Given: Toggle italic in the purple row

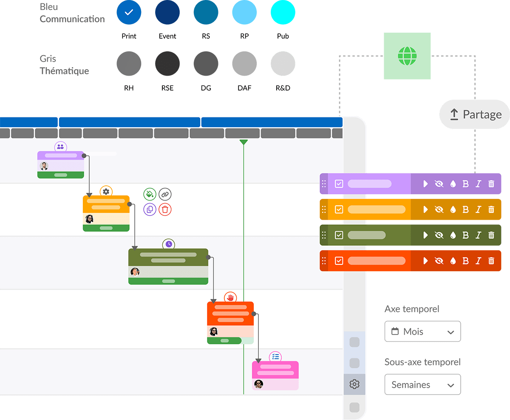Looking at the screenshot, I should [479, 184].
